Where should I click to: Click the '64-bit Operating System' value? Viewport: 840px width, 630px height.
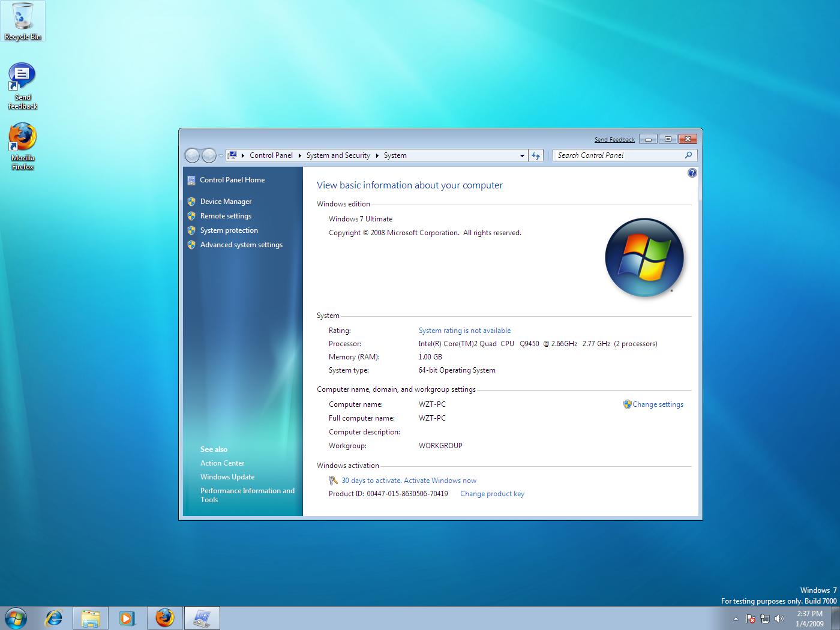click(457, 370)
